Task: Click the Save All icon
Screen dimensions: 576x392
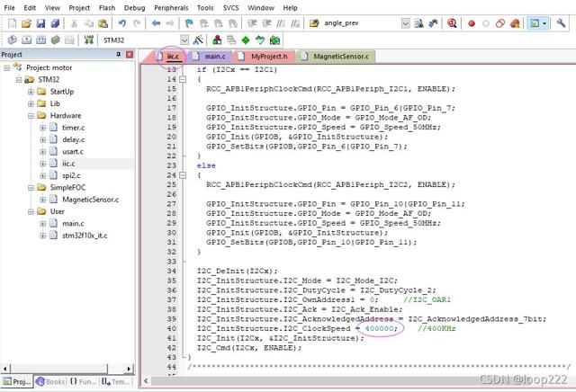Action: pos(55,23)
